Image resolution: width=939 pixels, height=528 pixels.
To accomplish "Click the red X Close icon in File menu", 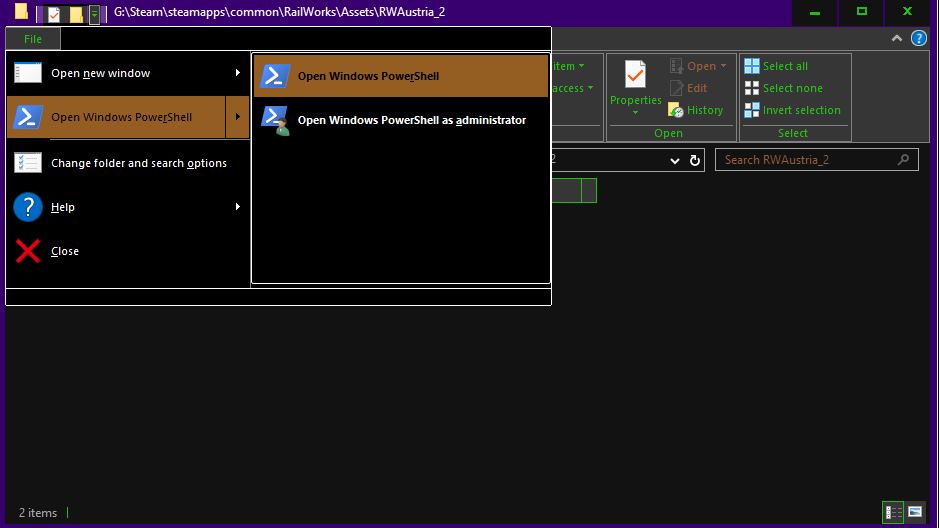I will (x=28, y=251).
